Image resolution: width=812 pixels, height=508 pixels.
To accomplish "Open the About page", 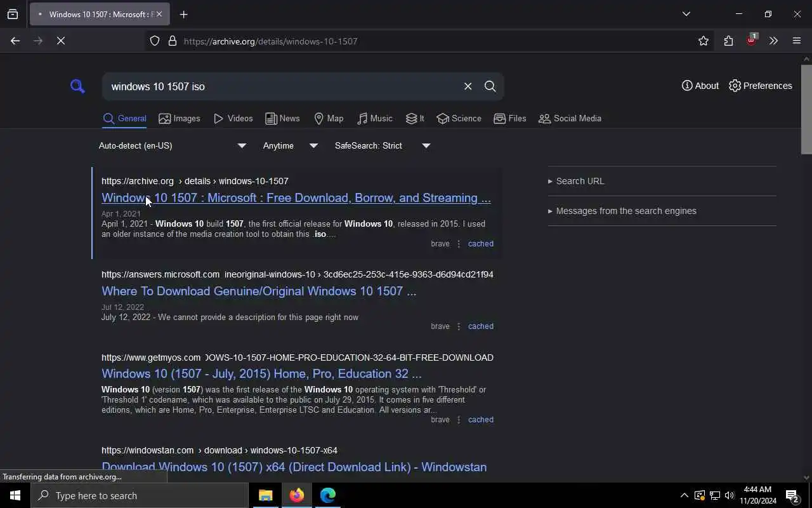I will (x=700, y=86).
